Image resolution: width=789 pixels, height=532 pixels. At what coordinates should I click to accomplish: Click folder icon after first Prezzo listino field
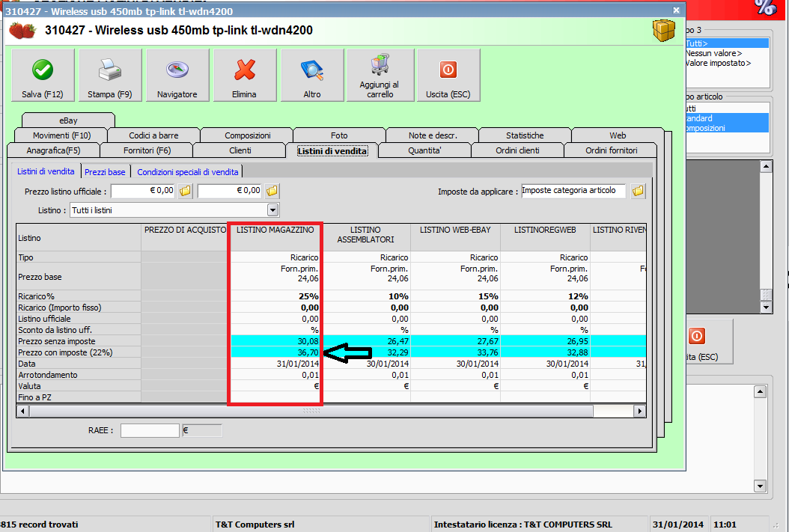pos(185,191)
